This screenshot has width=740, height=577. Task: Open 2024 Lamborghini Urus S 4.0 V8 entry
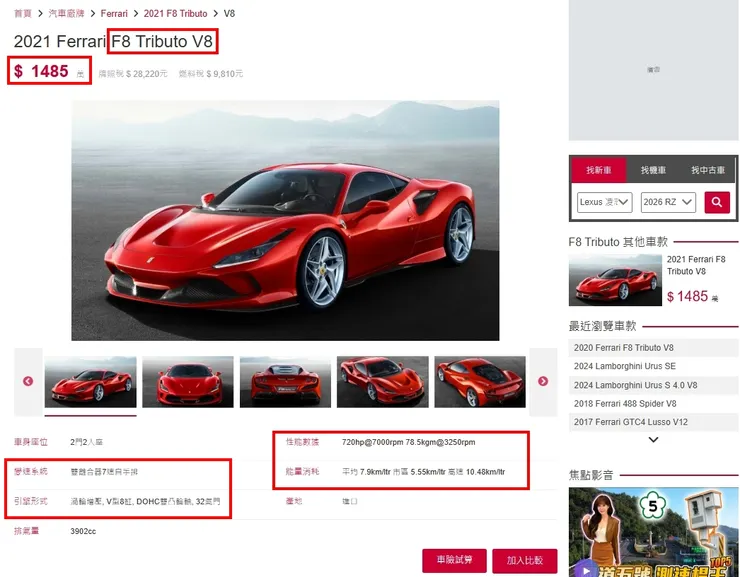pyautogui.click(x=653, y=385)
